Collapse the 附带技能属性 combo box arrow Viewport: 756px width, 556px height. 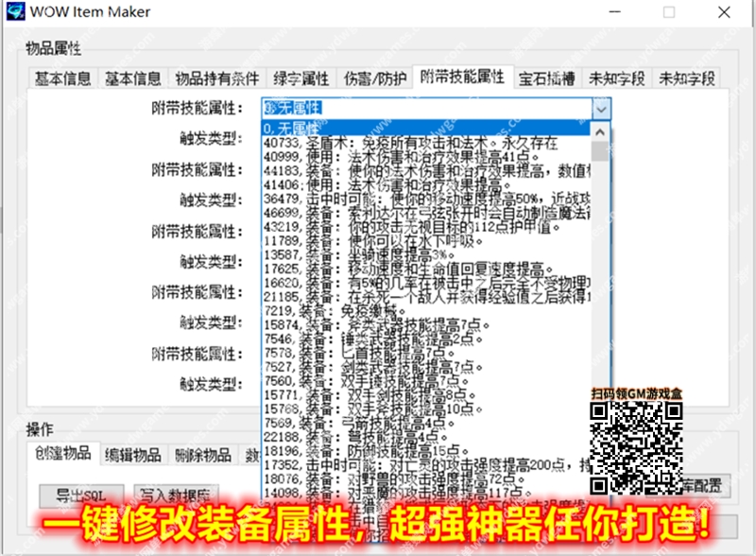point(601,109)
